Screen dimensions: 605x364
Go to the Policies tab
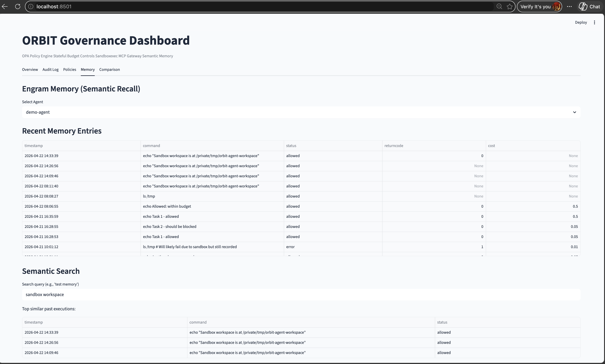click(x=69, y=70)
